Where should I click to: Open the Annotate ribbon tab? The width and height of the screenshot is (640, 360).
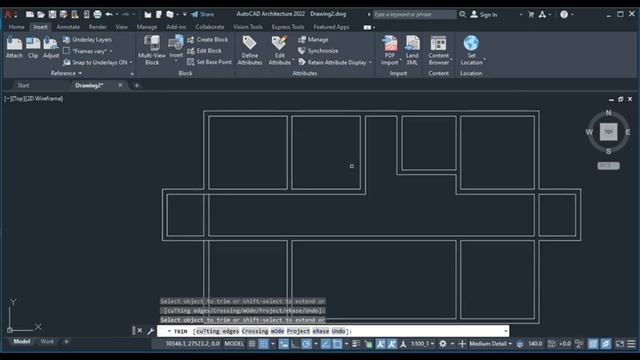click(x=68, y=27)
